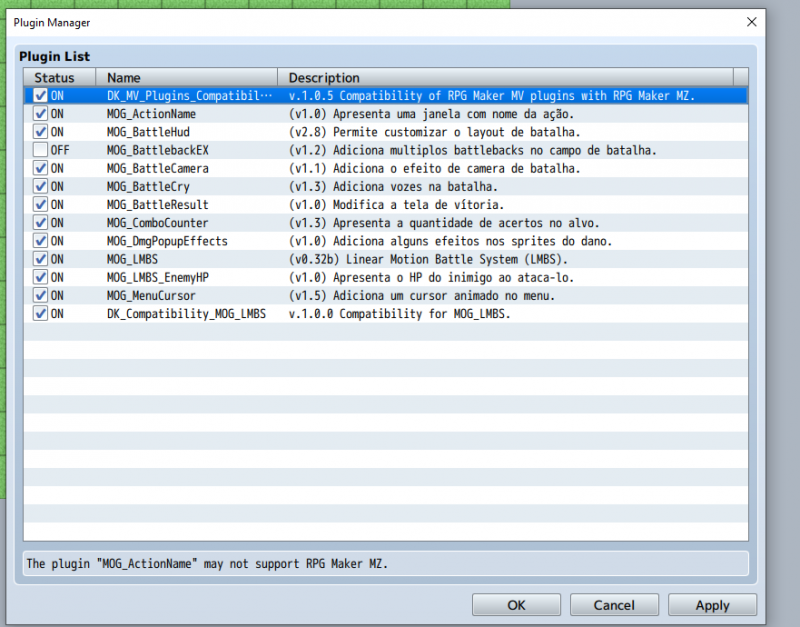Select the MOG_BattlebackEX plugin name
Image resolution: width=800 pixels, height=627 pixels.
pyautogui.click(x=158, y=150)
